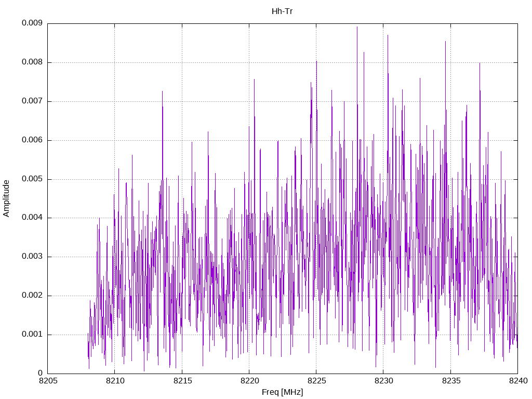Screen dimensions: 532x399
Task: Click the 0.005 y-axis tick label
Action: [x=32, y=179]
